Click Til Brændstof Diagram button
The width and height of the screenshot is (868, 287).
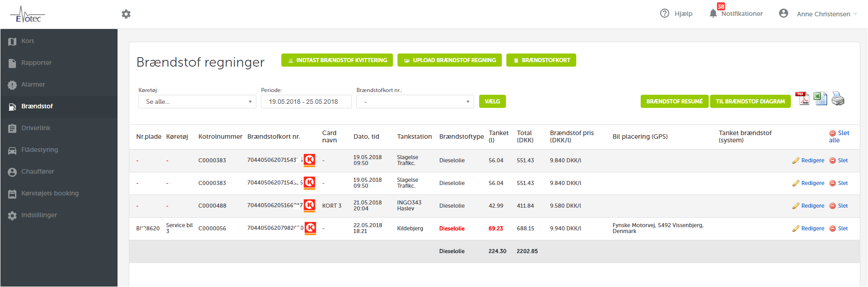point(750,102)
